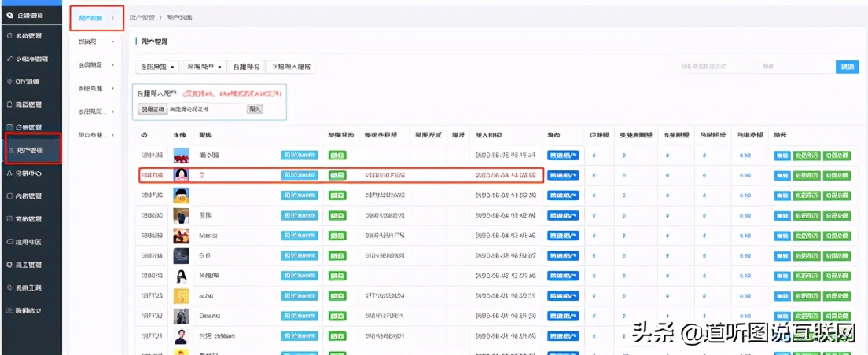Click the light-blue button in the first table row
The width and height of the screenshot is (868, 355).
tap(300, 156)
